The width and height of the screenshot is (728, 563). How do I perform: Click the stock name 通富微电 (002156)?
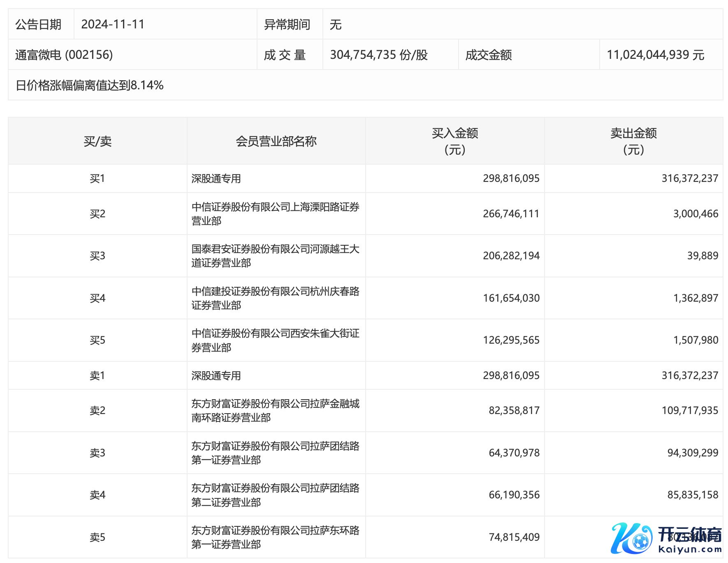[x=64, y=55]
